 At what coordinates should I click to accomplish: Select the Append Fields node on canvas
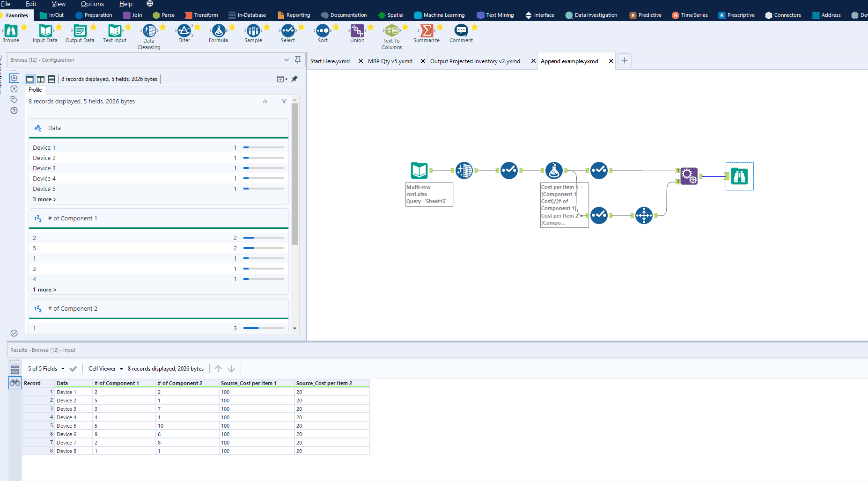(x=689, y=176)
